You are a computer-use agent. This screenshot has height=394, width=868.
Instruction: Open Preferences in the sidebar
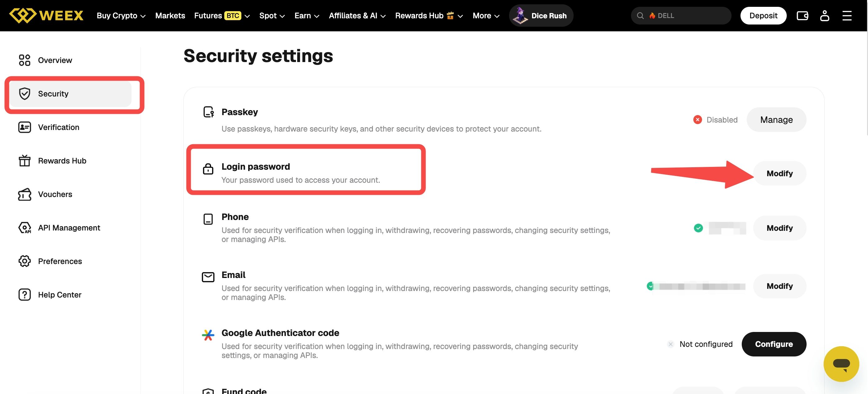pos(70,261)
